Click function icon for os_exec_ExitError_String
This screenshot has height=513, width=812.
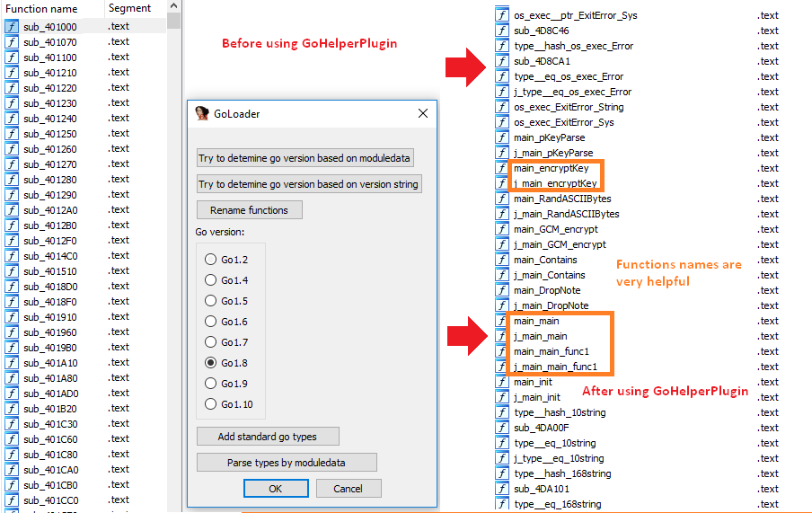502,107
